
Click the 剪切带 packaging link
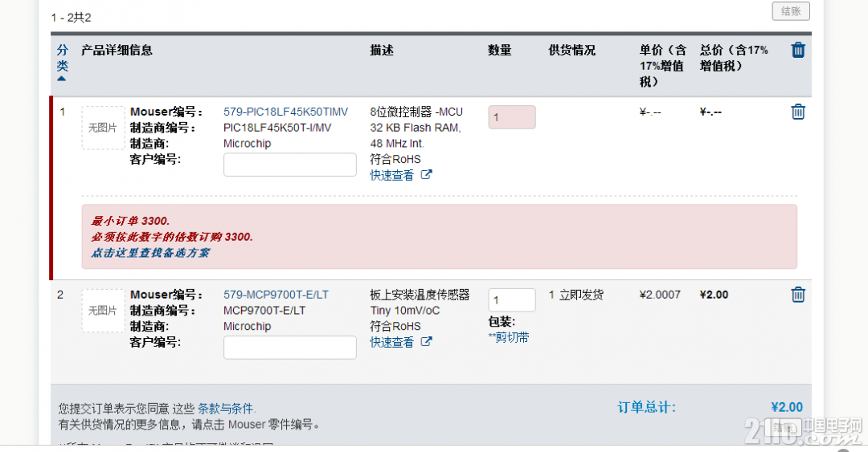pyautogui.click(x=511, y=338)
